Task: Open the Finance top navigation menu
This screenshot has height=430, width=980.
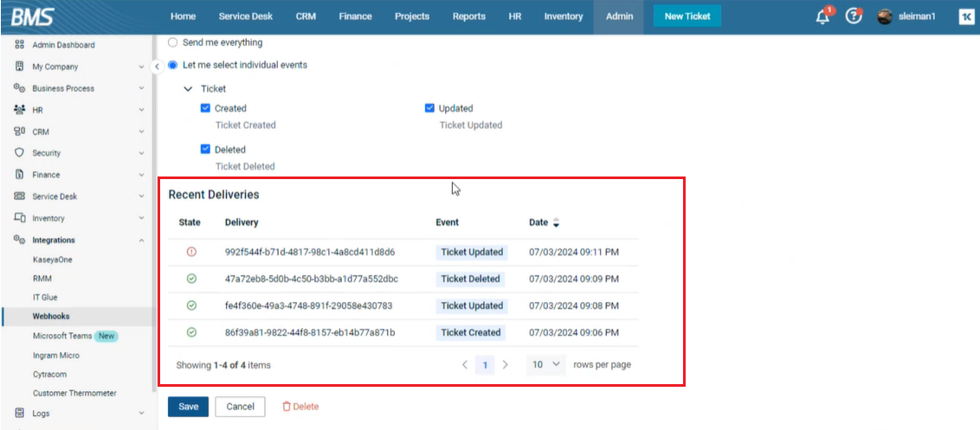Action: click(355, 16)
